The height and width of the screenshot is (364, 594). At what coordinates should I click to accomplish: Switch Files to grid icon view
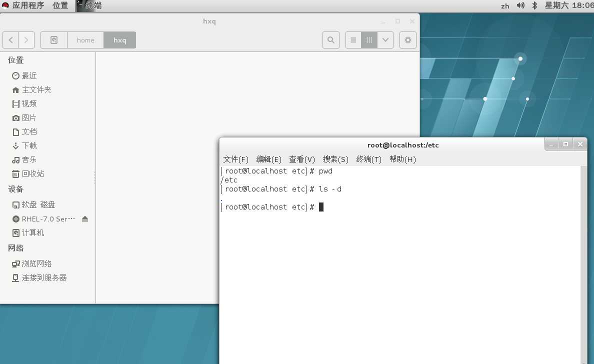click(x=369, y=40)
